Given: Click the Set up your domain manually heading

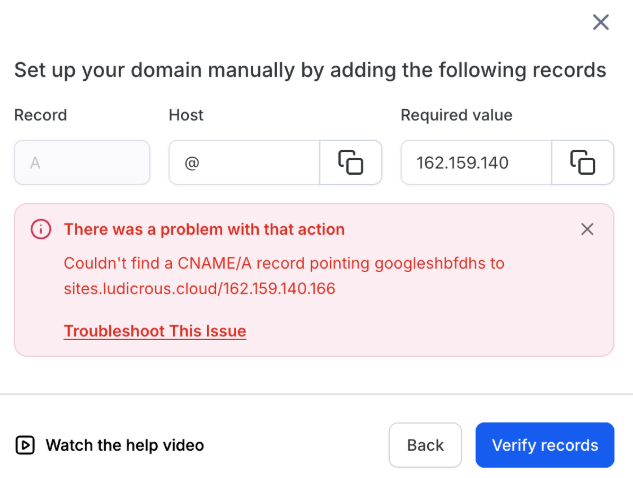Looking at the screenshot, I should [310, 70].
